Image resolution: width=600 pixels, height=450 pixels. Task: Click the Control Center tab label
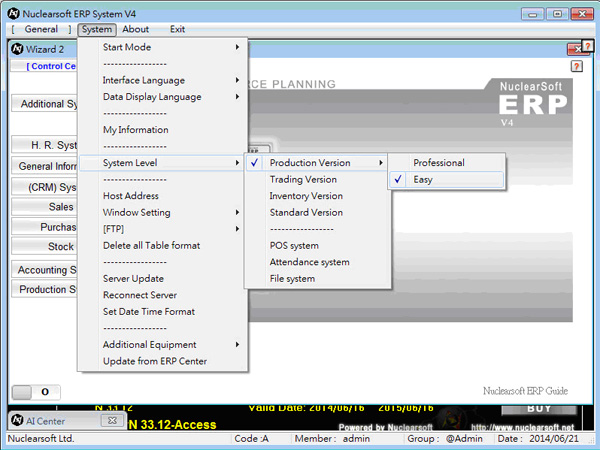[51, 66]
